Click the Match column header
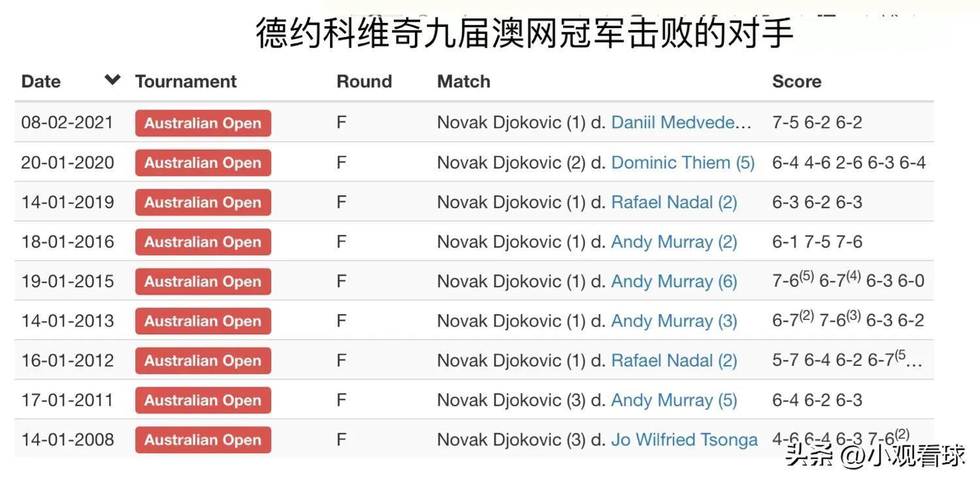This screenshot has width=980, height=482. 463,82
